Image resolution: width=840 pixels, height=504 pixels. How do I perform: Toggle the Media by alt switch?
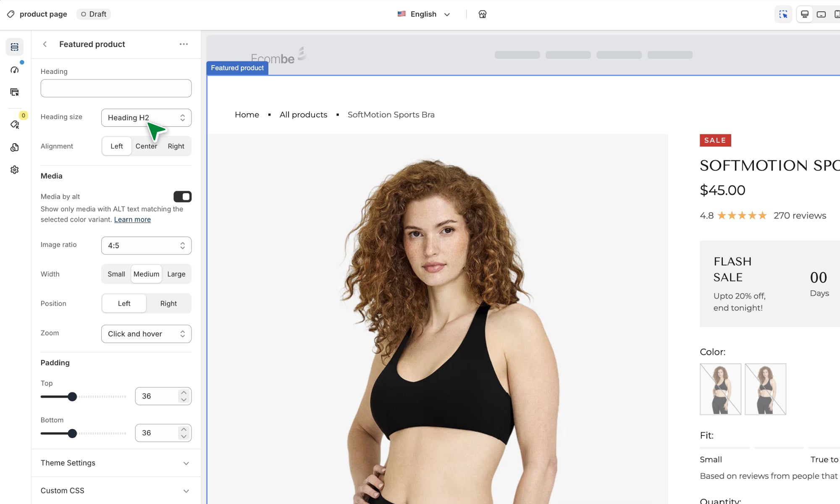(x=182, y=197)
